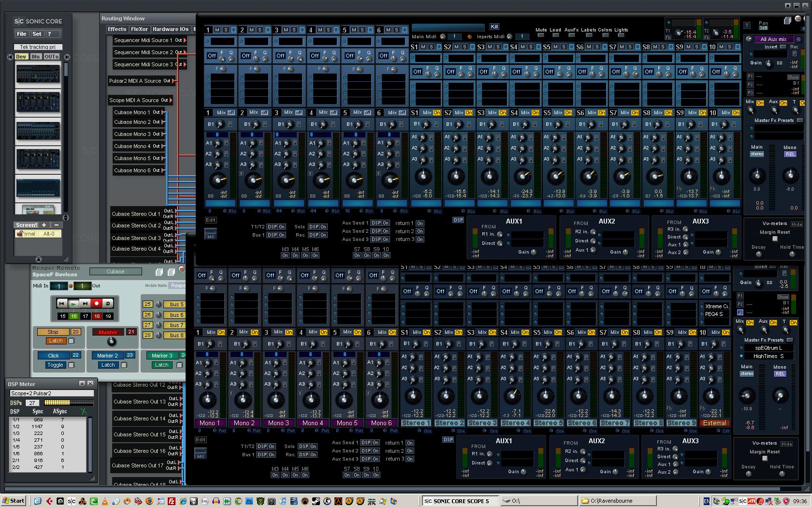Click the Lights indicator in mixer header
Viewport: 812px width, 508px height.
click(x=621, y=35)
